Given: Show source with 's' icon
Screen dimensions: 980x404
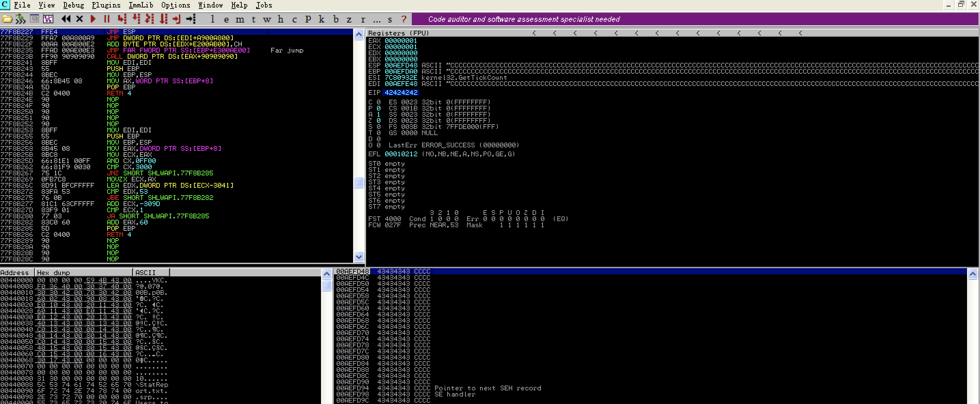Looking at the screenshot, I should 390,19.
